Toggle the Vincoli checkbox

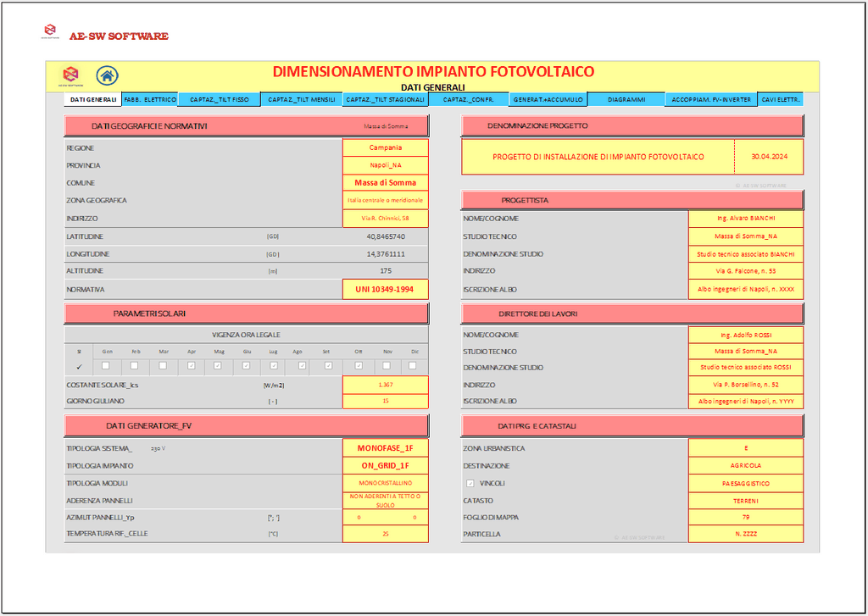pos(470,483)
